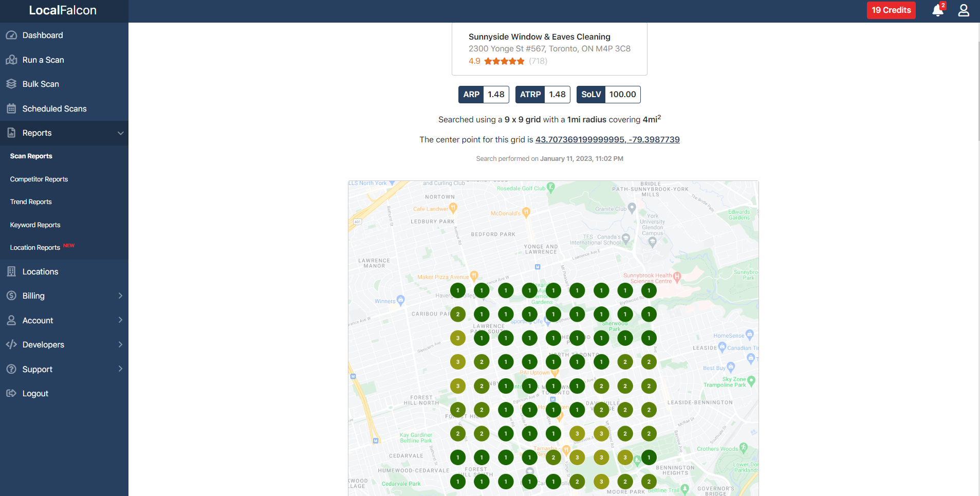Expand the Support submenu arrow
980x496 pixels.
(121, 369)
